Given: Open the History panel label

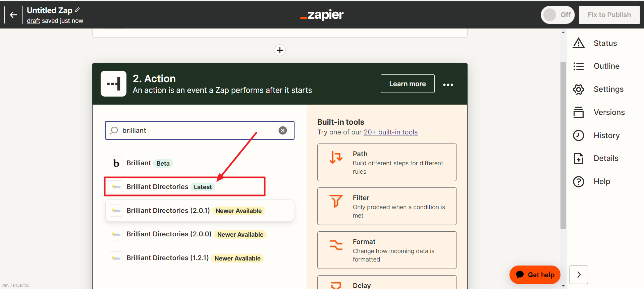Looking at the screenshot, I should (x=606, y=135).
